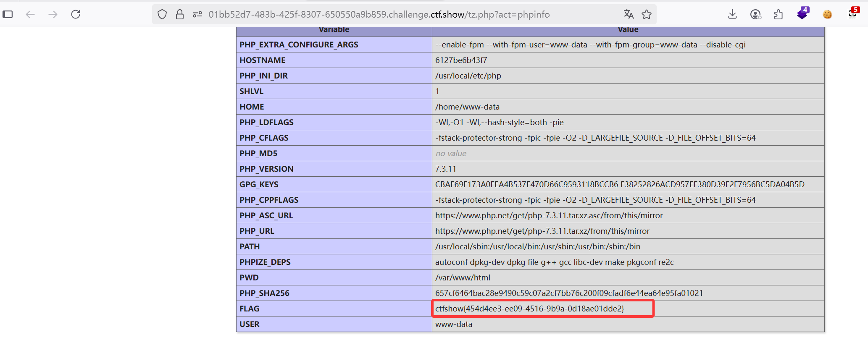Open the cookie editor extension
The width and height of the screenshot is (868, 340).
pos(827,14)
